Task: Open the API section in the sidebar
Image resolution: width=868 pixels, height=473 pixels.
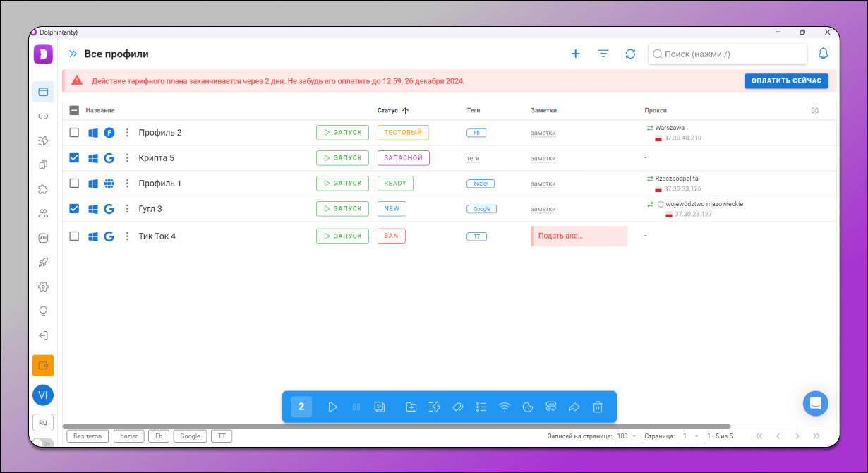Action: pos(43,238)
